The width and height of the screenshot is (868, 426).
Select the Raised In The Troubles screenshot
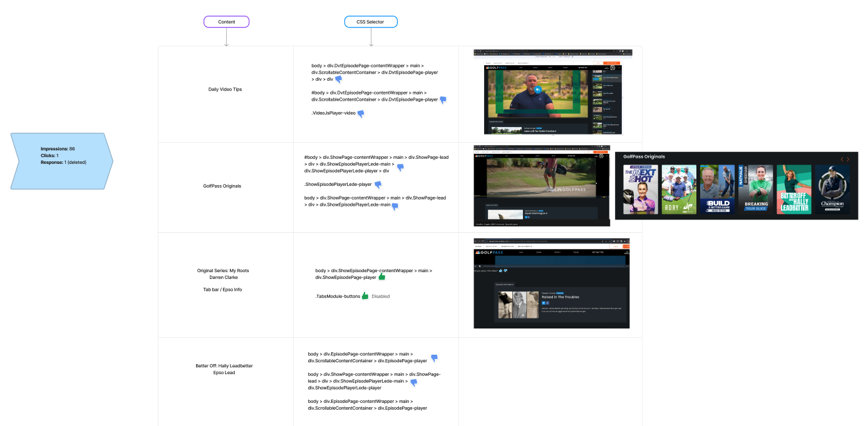(552, 283)
